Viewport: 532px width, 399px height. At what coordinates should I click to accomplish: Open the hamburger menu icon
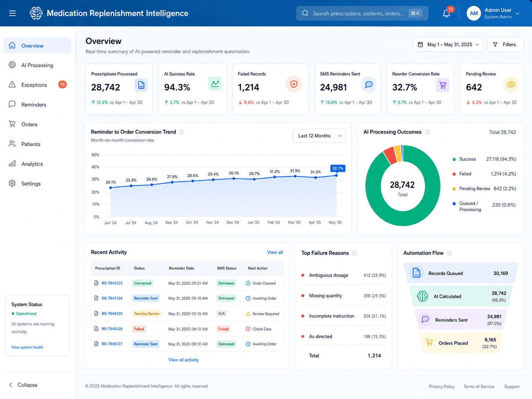12,13
